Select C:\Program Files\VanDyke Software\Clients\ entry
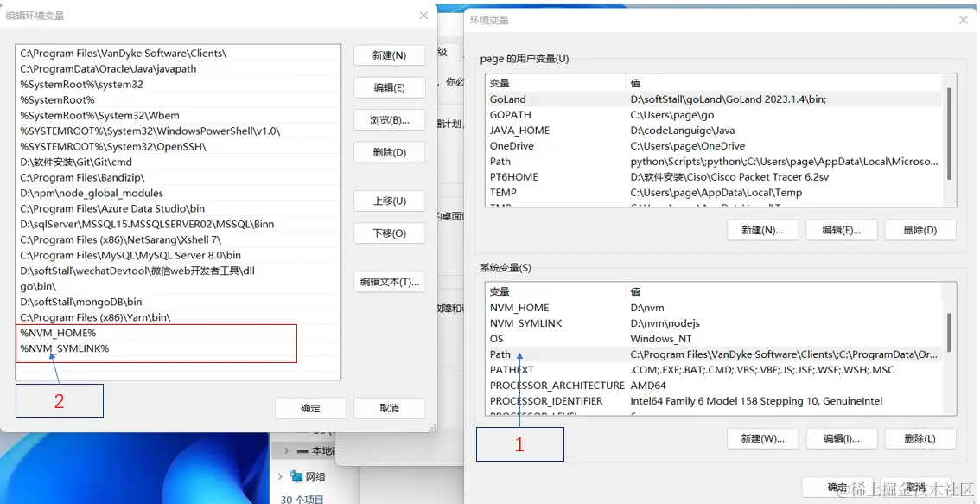Screen dimensions: 980x504 [178, 53]
